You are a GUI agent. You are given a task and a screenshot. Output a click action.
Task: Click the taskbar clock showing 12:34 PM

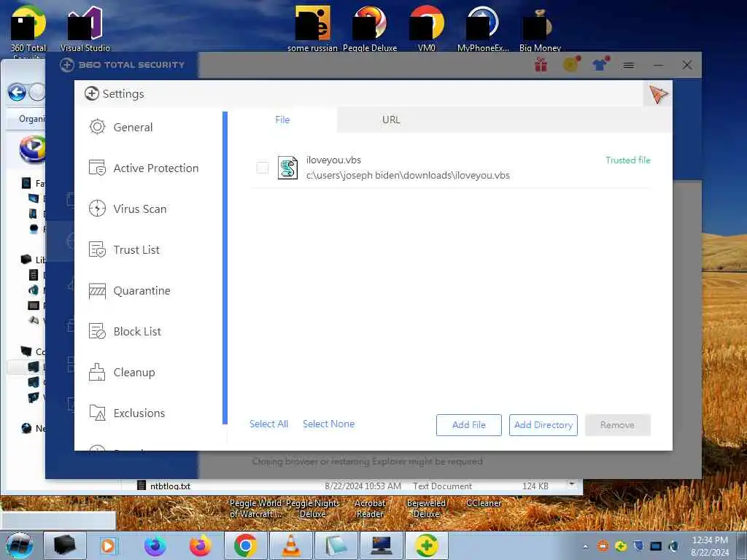coord(710,546)
